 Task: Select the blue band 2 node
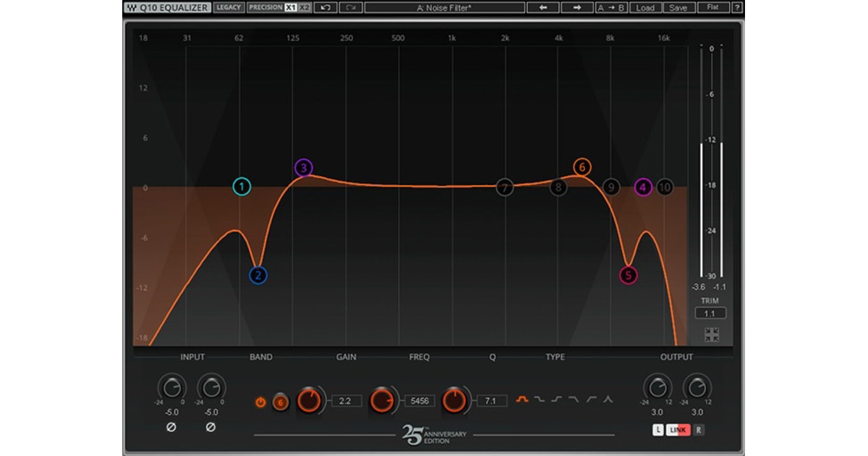[258, 275]
